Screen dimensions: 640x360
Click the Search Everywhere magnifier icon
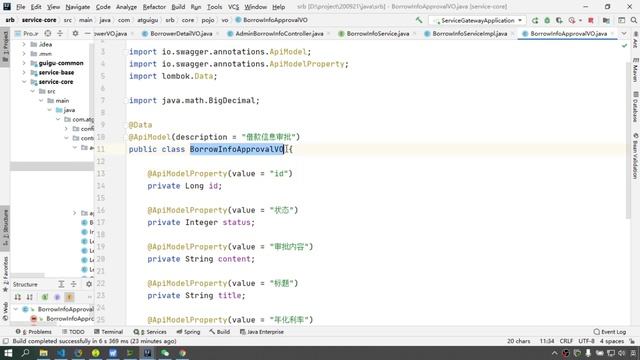pos(633,20)
